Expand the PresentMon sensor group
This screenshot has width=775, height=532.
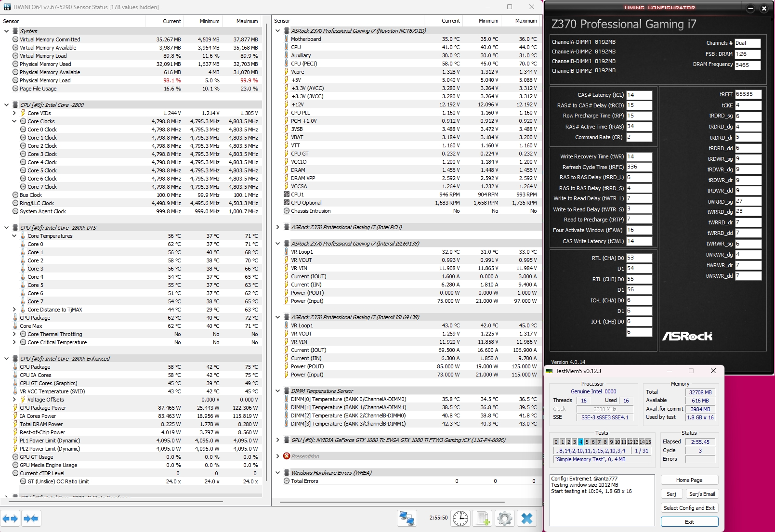coord(277,456)
